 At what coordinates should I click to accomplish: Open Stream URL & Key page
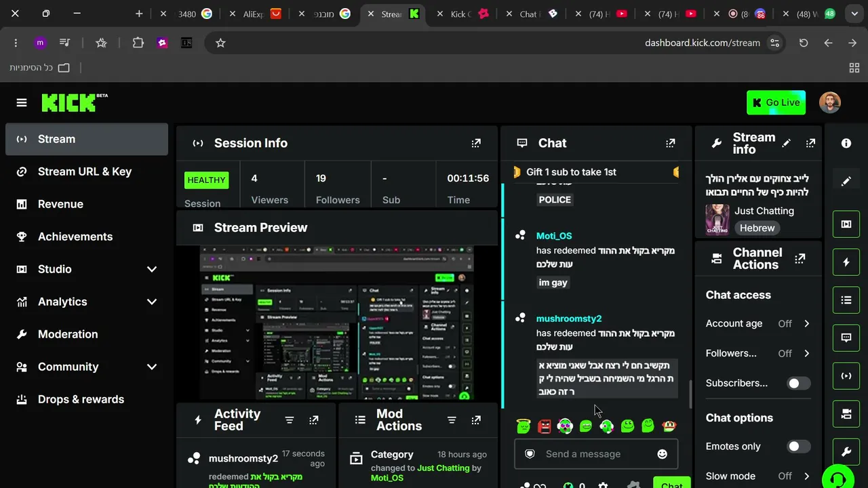pyautogui.click(x=87, y=171)
